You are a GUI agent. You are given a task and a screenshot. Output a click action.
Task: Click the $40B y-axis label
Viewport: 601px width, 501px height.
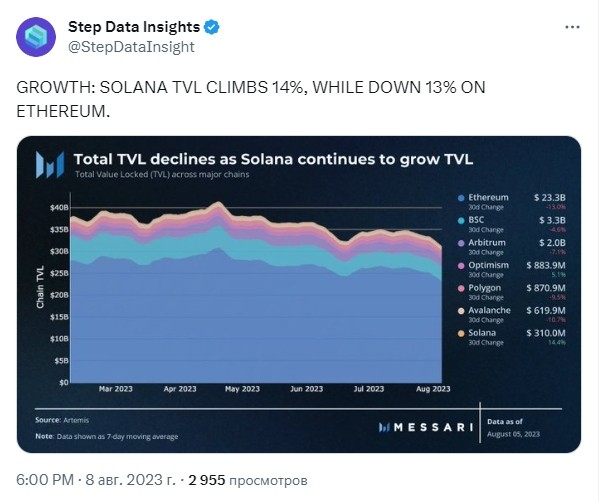point(59,208)
